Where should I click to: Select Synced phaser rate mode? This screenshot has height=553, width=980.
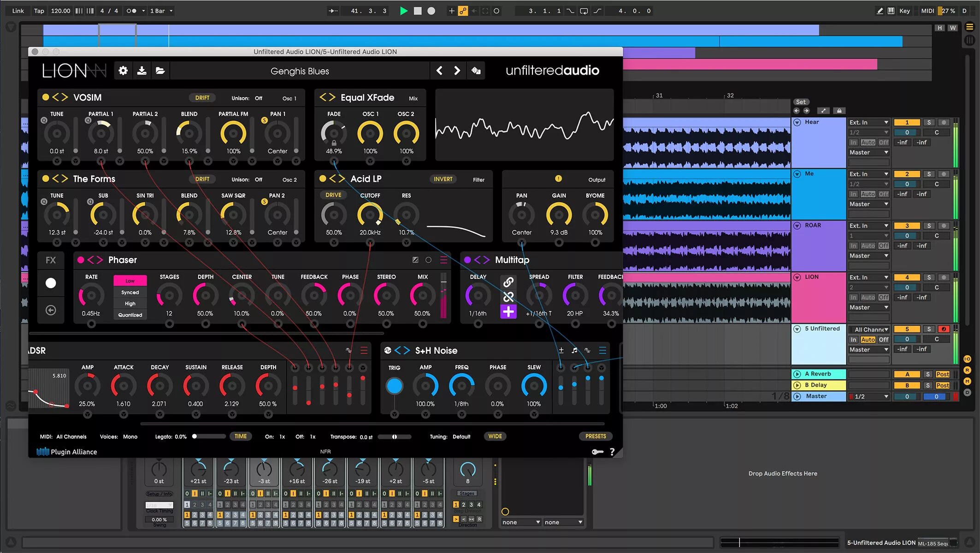tap(130, 292)
